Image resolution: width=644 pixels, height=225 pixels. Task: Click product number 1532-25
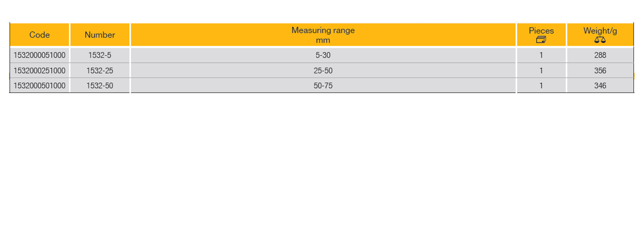(100, 70)
